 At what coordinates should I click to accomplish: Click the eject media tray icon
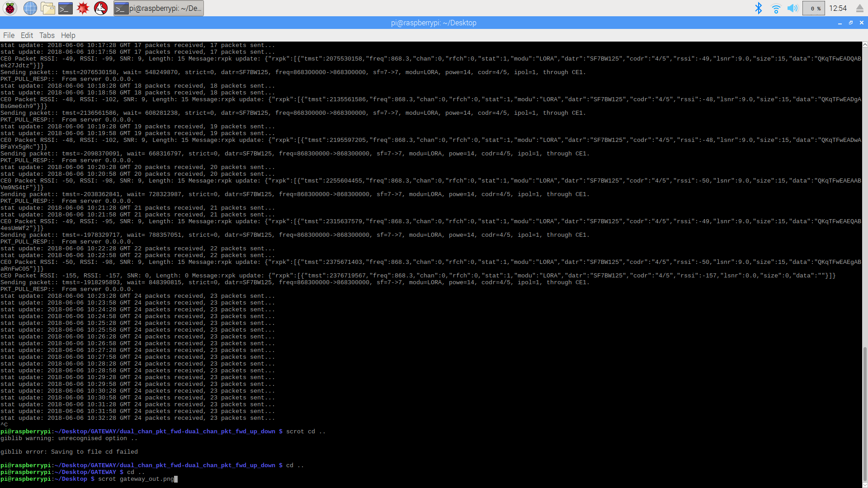[x=860, y=8]
